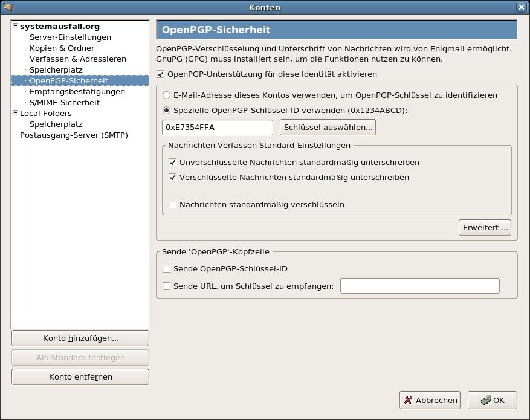Select Postausgang-Server (SMTP) entry
This screenshot has height=420, width=530.
tap(74, 135)
